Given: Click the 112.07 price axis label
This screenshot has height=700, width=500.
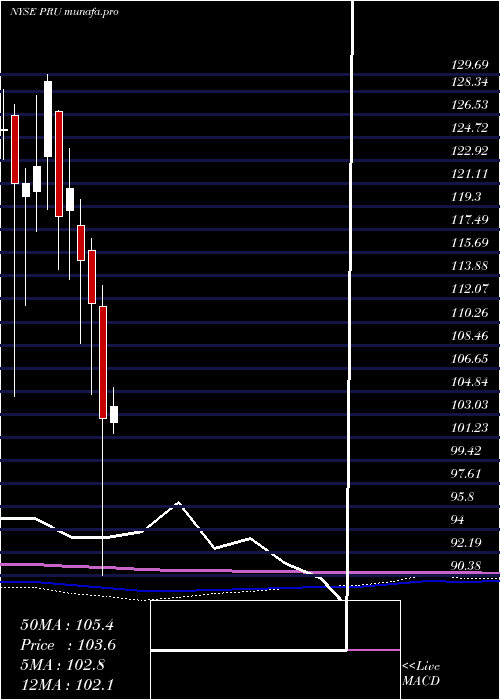Looking at the screenshot, I should [470, 290].
